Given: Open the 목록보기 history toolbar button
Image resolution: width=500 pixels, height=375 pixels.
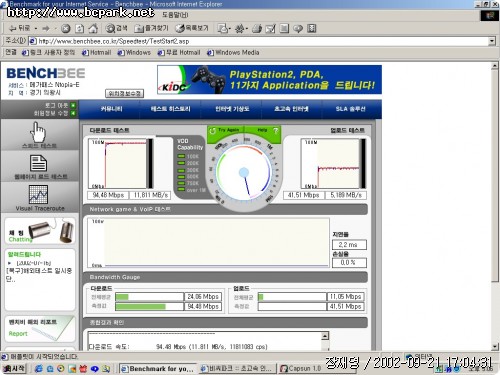Looking at the screenshot, I should tap(192, 28).
